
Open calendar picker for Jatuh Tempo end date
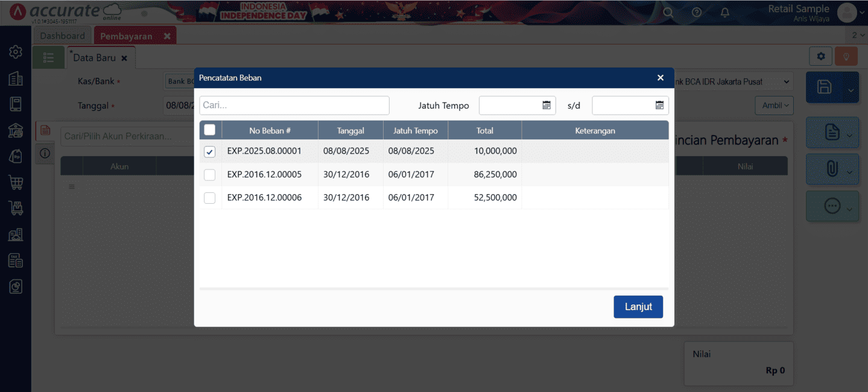point(659,106)
